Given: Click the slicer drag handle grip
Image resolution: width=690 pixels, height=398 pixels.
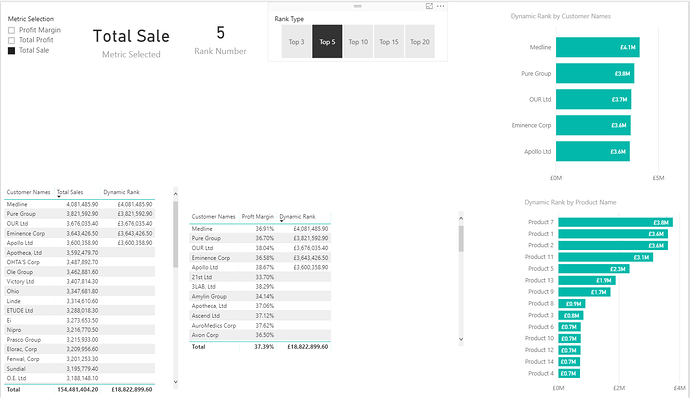Looking at the screenshot, I should click(358, 6).
